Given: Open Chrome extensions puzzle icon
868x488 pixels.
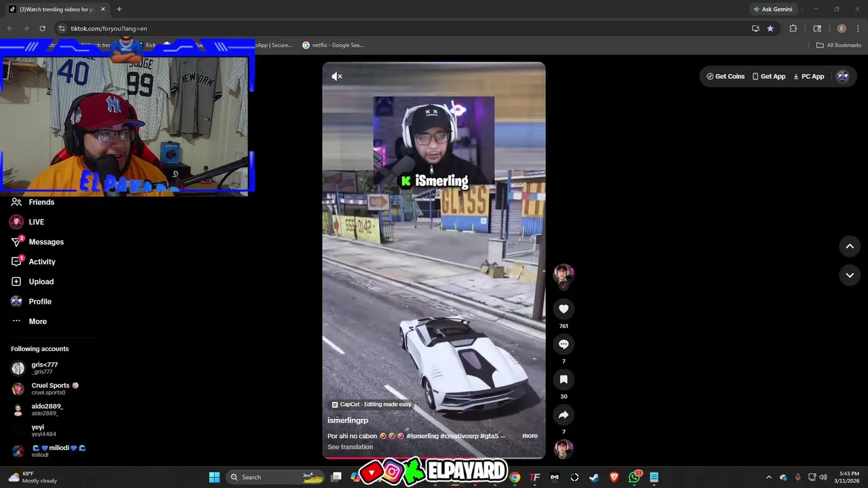Looking at the screenshot, I should click(793, 28).
